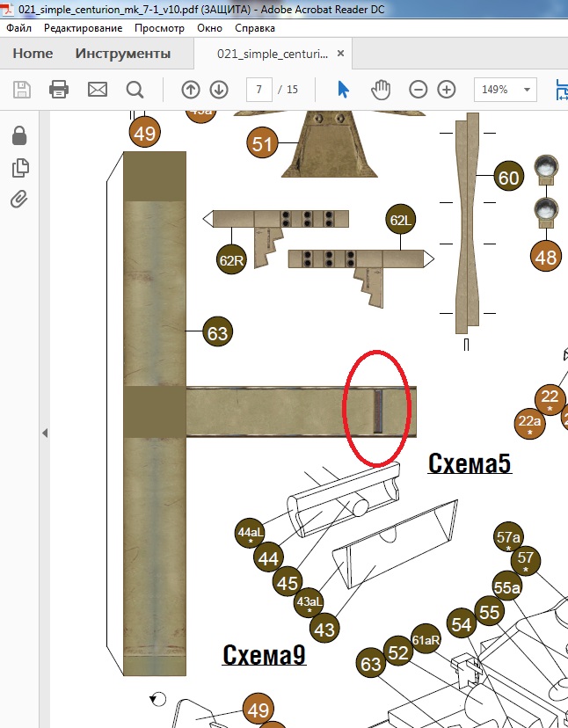Click part label 55a
568x728 pixels.
[x=506, y=586]
